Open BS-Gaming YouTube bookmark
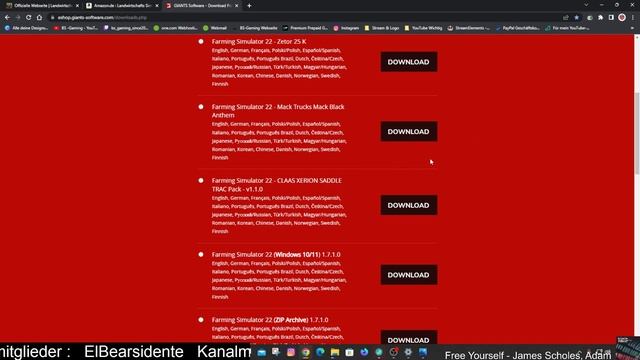Viewport: 640px width, 360px height. pos(76,28)
